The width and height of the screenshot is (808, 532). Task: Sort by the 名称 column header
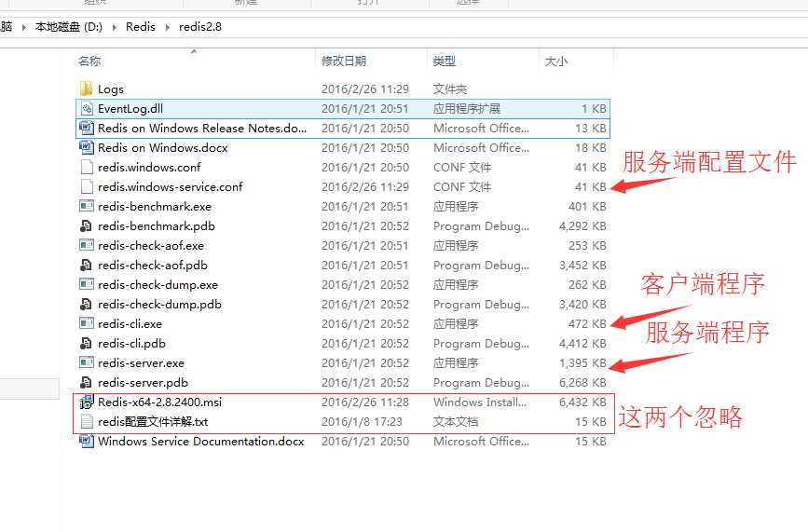[89, 61]
